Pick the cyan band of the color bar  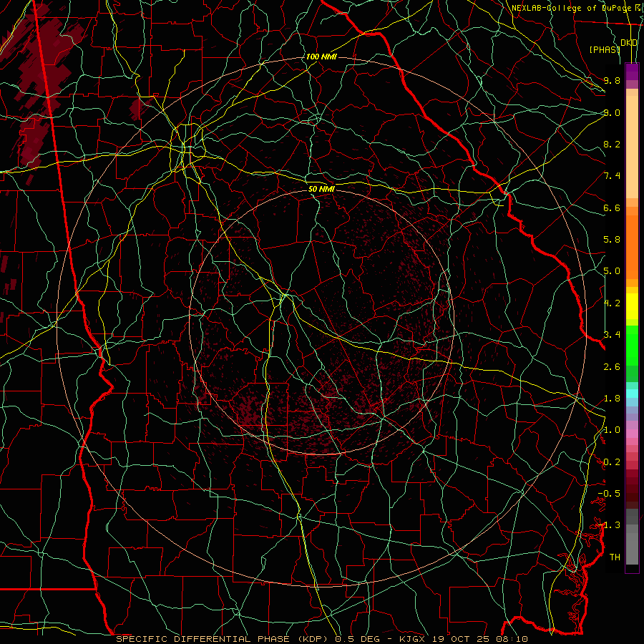tap(632, 394)
